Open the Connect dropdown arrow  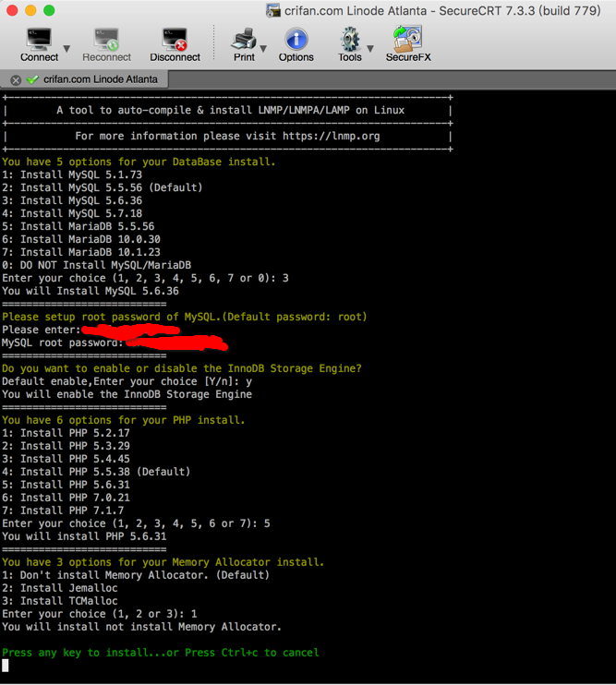point(66,48)
